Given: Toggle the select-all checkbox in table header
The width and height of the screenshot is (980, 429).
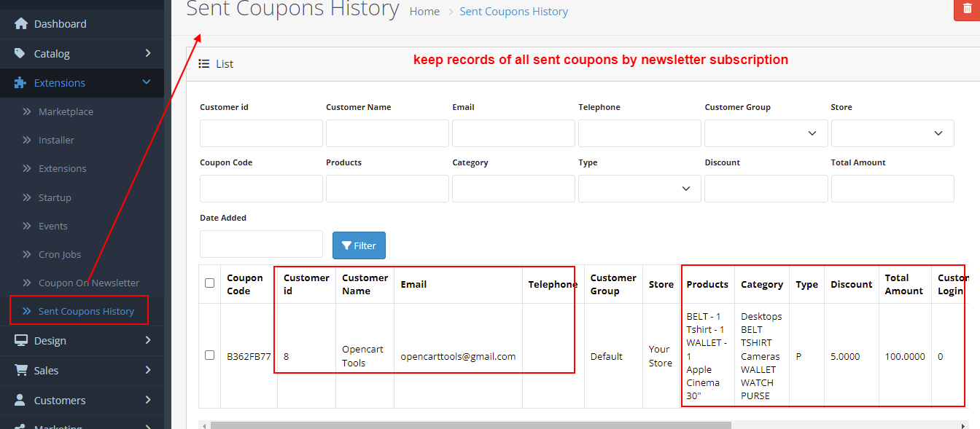Looking at the screenshot, I should click(210, 283).
